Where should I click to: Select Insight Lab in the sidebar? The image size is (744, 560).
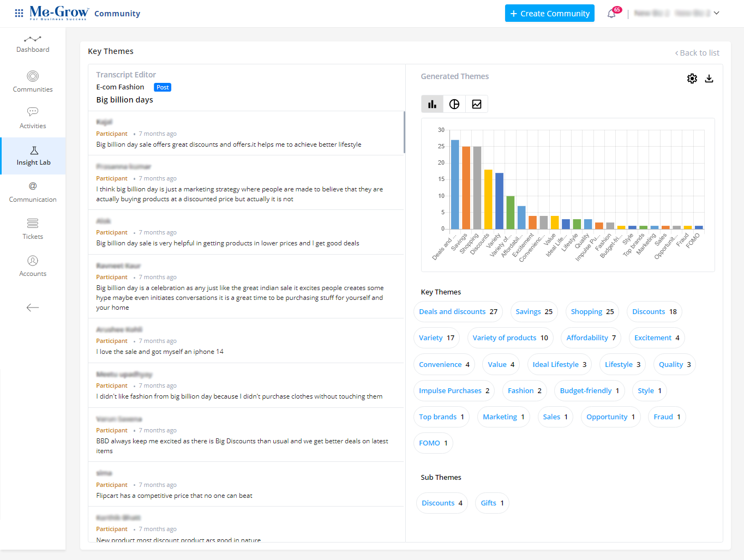(x=33, y=155)
